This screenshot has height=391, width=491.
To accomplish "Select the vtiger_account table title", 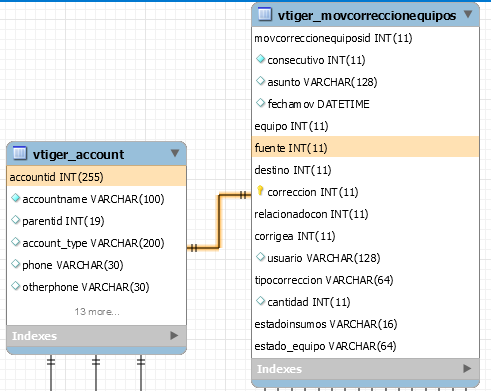I will tap(79, 154).
